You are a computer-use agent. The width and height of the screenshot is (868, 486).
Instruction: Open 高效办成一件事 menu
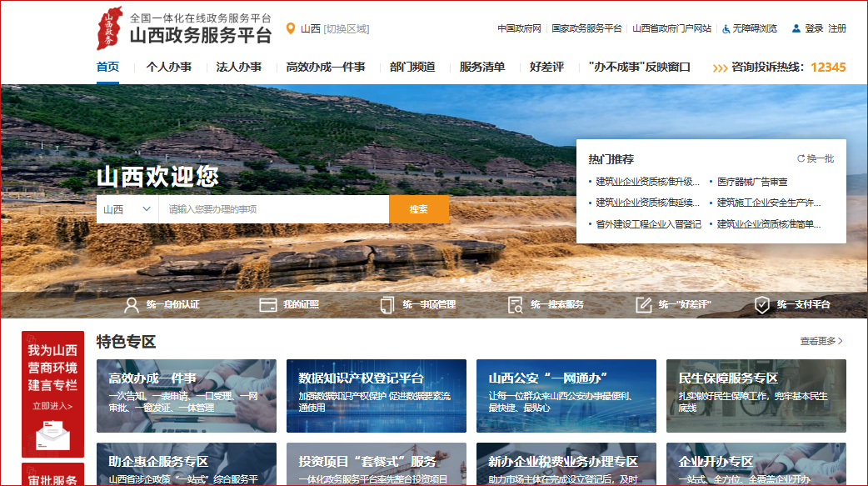326,67
